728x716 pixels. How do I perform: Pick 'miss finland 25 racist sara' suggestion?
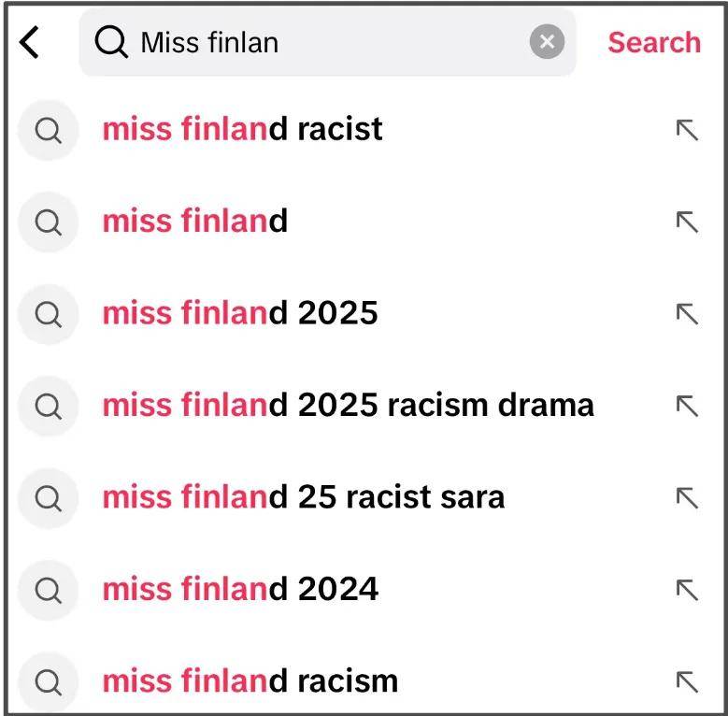tap(303, 497)
